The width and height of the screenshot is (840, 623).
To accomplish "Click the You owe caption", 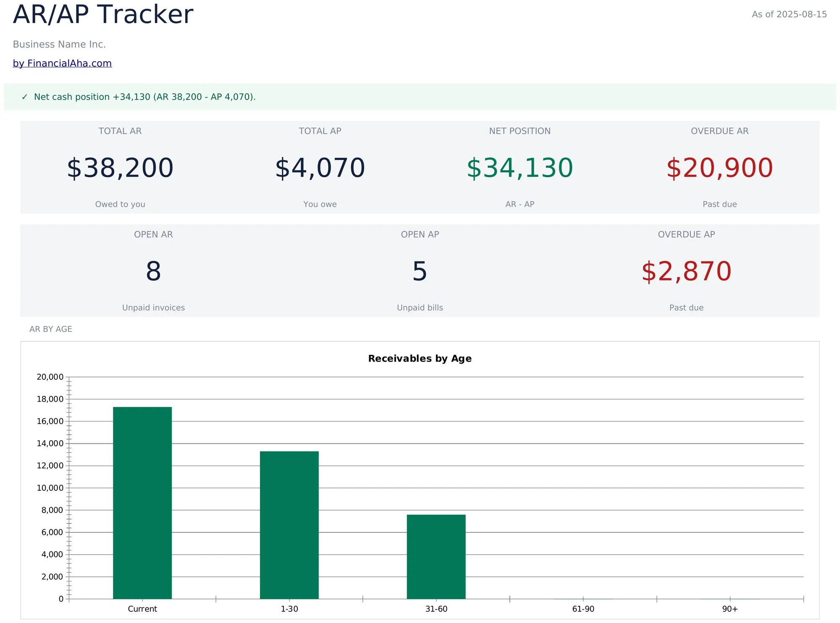I will pos(320,204).
